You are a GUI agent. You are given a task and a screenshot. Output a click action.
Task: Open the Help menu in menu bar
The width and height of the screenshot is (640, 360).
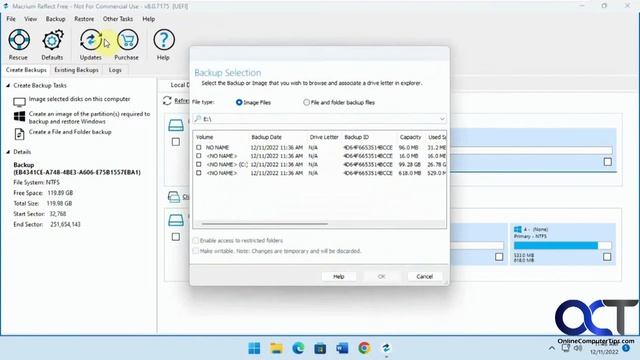[149, 19]
